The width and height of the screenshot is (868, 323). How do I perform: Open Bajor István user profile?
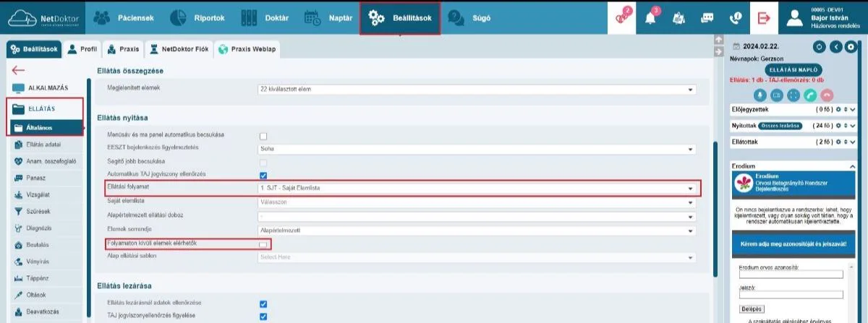[825, 18]
